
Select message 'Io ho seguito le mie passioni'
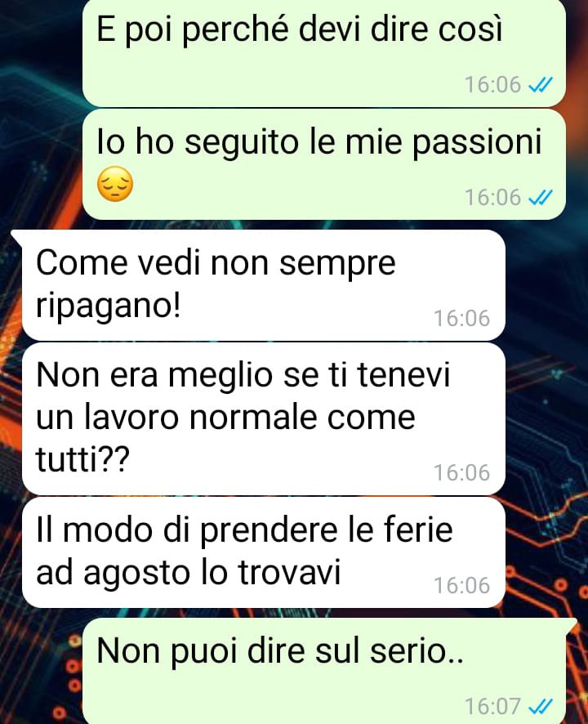324,164
